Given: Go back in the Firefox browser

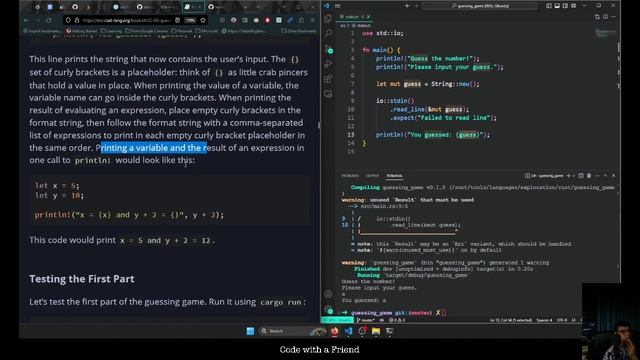Looking at the screenshot, I should click(x=27, y=20).
